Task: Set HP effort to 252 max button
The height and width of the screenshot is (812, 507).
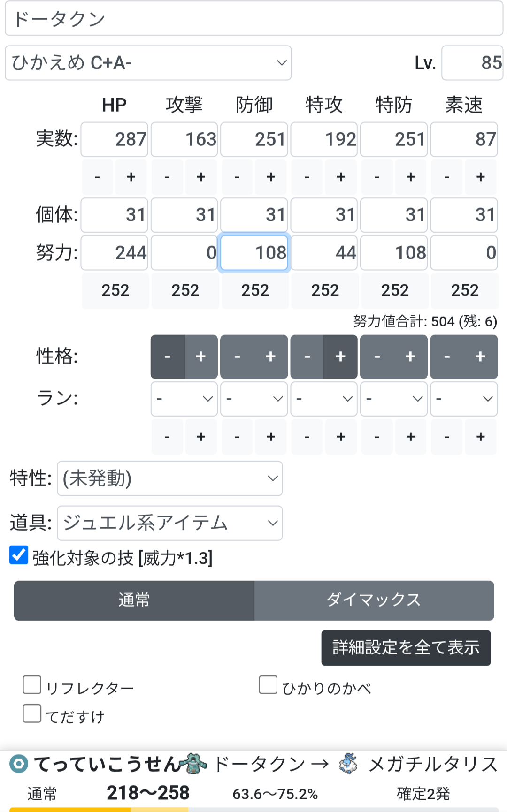Action: tap(115, 290)
